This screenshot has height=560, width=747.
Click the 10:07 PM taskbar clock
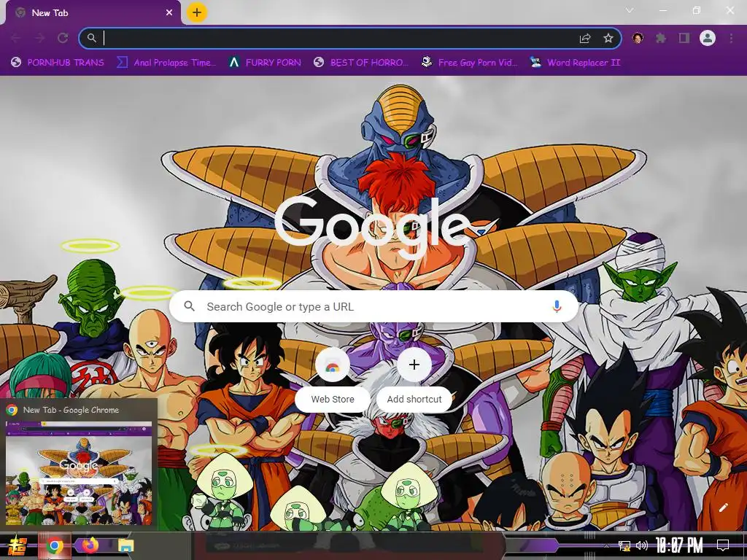(x=679, y=545)
